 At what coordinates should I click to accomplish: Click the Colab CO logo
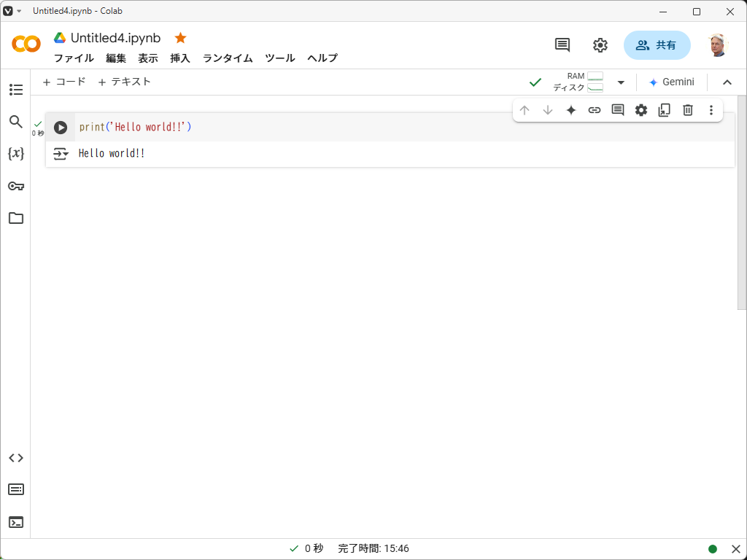26,44
